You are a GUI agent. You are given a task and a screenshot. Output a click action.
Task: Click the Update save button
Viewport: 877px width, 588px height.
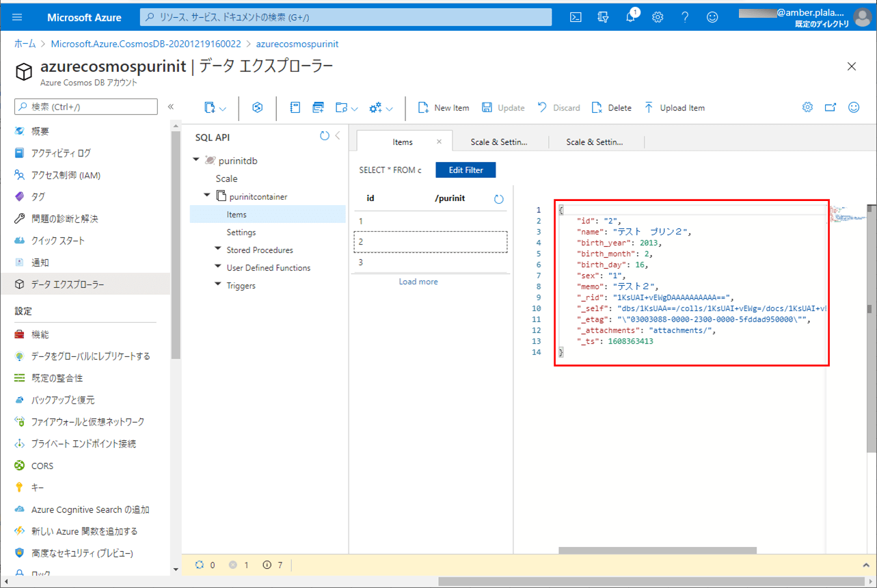pyautogui.click(x=503, y=108)
